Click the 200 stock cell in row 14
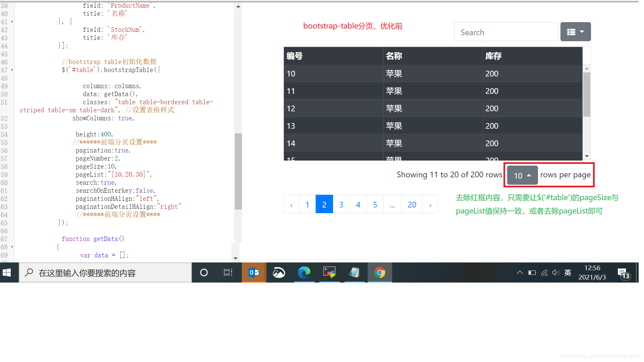 [x=532, y=143]
